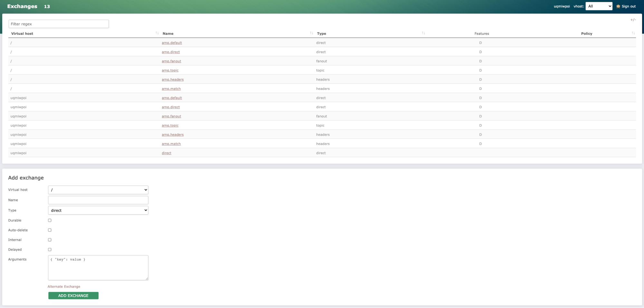Open the exchange Type dropdown
Screen dimensions: 644x308
click(98, 210)
